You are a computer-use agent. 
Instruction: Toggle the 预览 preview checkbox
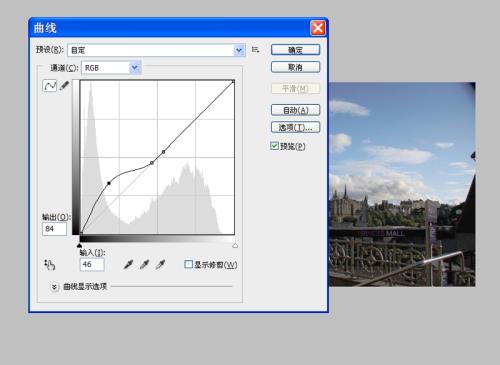274,146
